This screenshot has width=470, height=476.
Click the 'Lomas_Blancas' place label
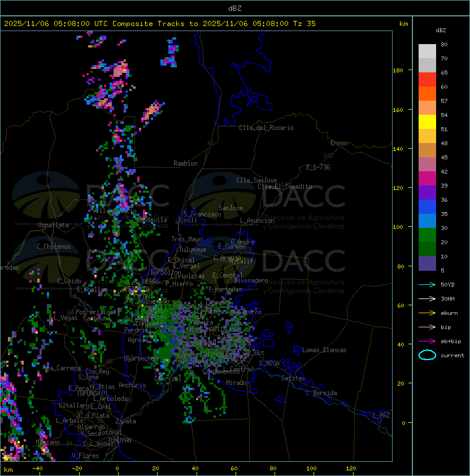tap(324, 350)
